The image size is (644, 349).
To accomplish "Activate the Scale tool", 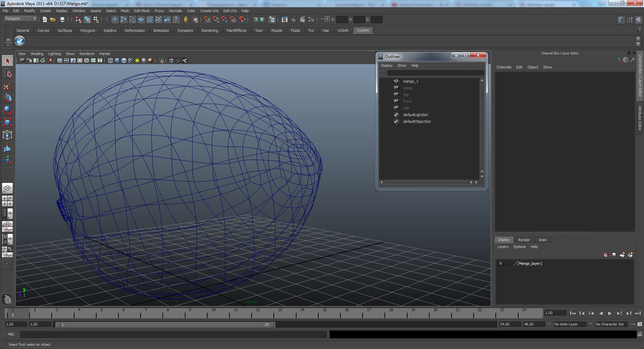I will pos(7,122).
